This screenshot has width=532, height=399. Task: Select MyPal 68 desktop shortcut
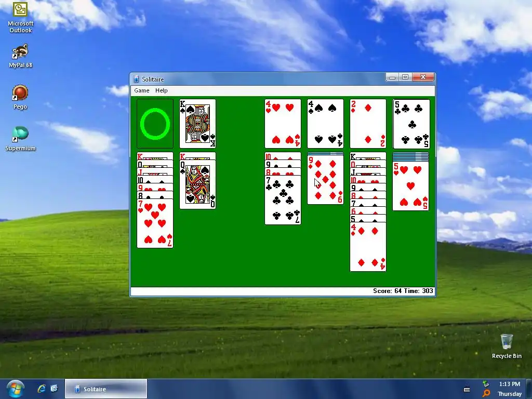pos(20,56)
